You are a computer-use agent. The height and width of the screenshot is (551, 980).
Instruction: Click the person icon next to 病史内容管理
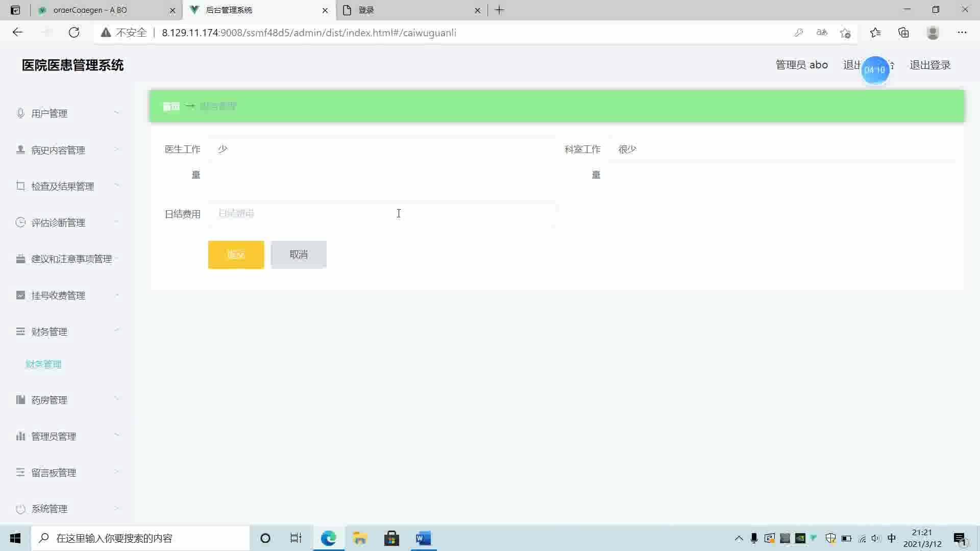(x=20, y=149)
